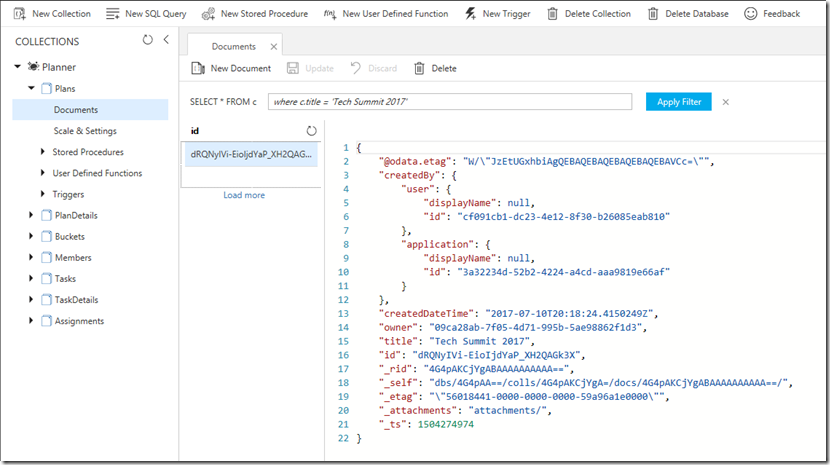Click New Document button label

[241, 68]
